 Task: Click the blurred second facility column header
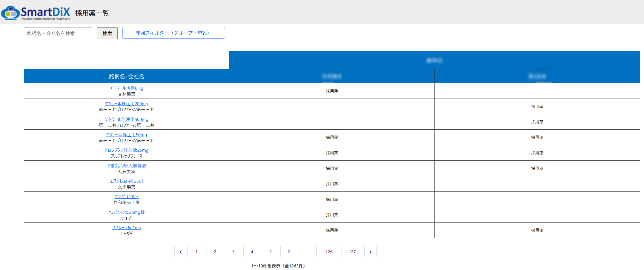(x=537, y=76)
